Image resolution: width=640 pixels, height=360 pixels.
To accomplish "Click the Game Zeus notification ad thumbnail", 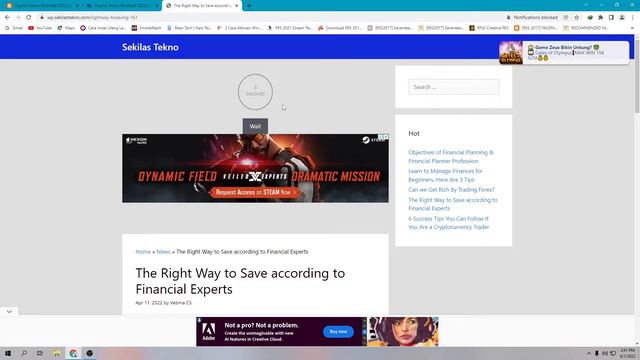I will (x=511, y=53).
